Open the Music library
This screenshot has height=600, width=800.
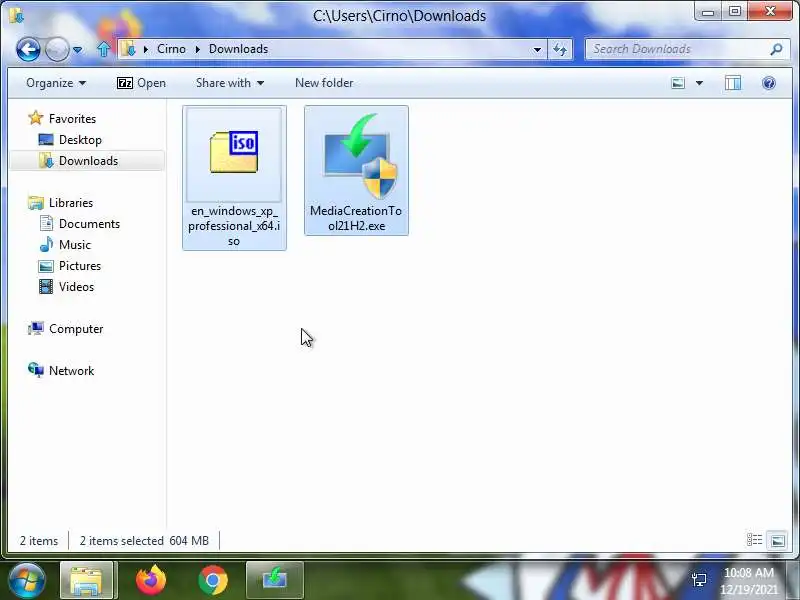point(65,244)
